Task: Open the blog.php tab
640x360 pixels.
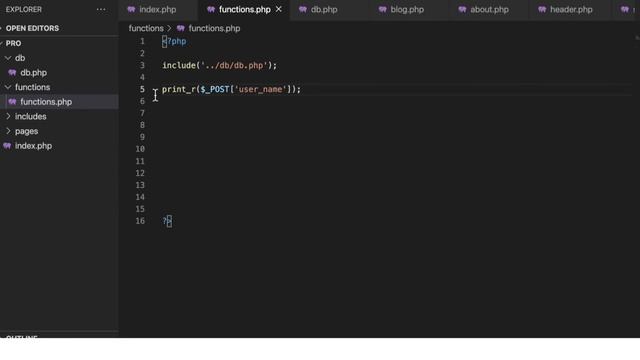Action: (407, 9)
